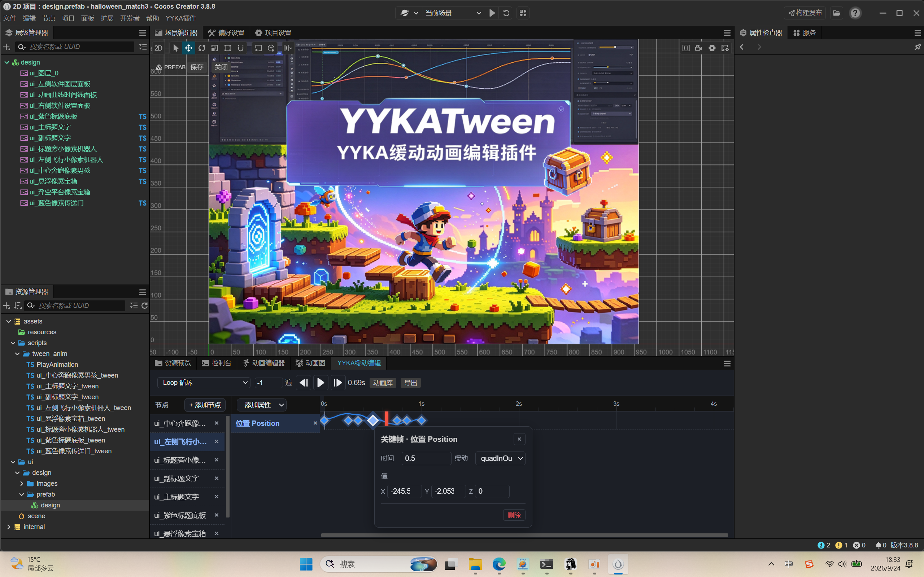Select the Rect transform tool
This screenshot has width=924, height=577.
pyautogui.click(x=227, y=48)
